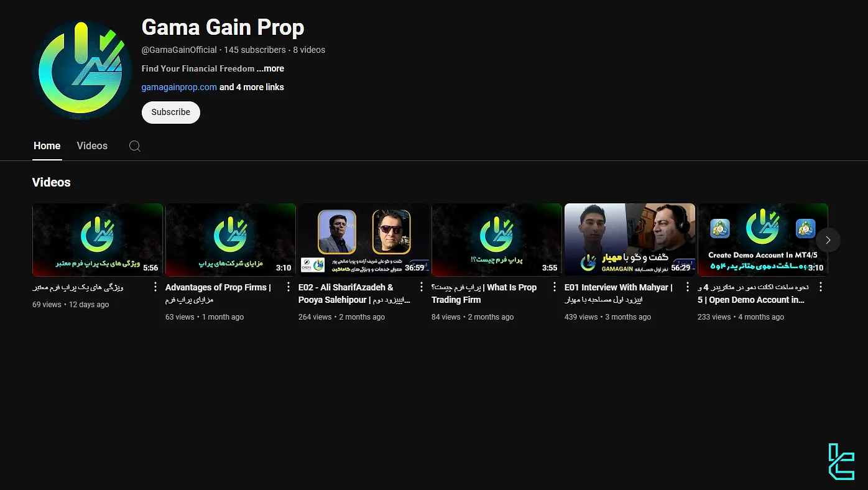Click the Gama Gain Prop channel avatar

(x=81, y=70)
